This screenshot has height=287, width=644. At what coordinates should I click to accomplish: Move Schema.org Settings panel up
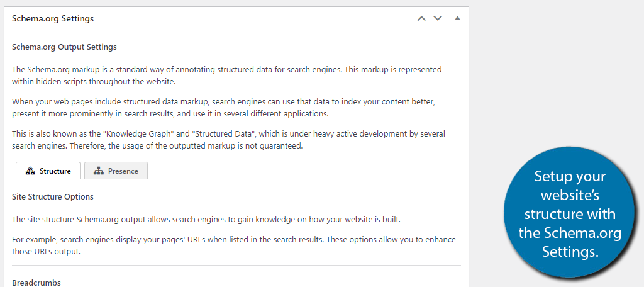tap(421, 18)
